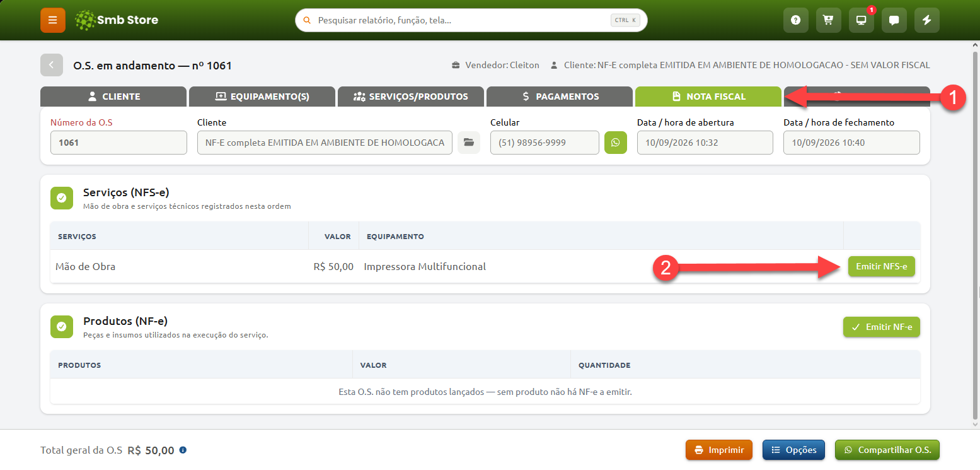The width and height of the screenshot is (980, 470).
Task: Open the chat message icon
Action: [x=894, y=20]
